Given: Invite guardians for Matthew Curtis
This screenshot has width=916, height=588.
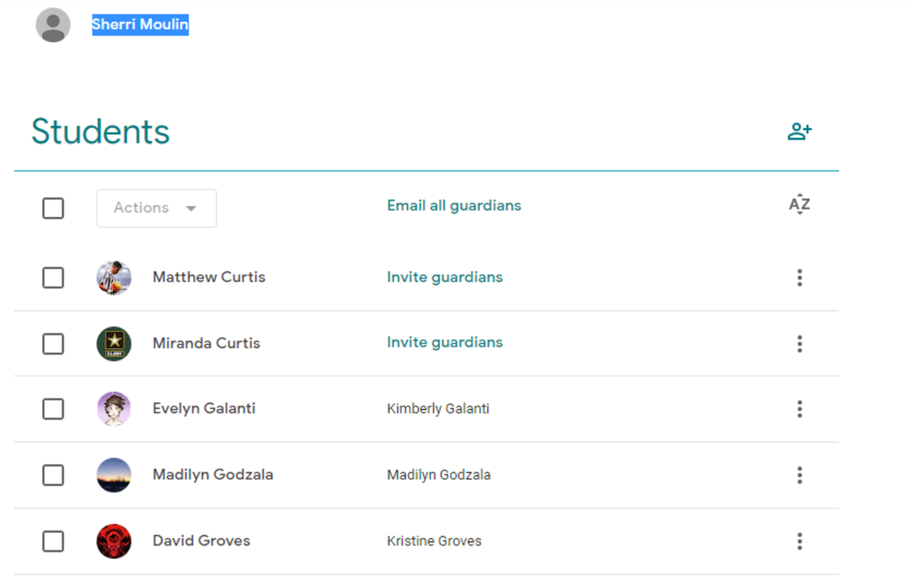Looking at the screenshot, I should pos(444,277).
